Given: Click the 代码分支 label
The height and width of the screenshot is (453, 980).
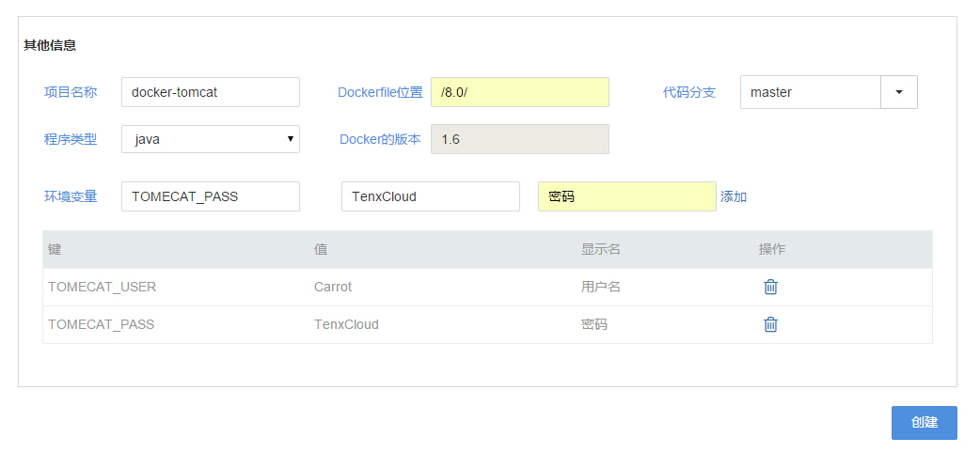Looking at the screenshot, I should [x=689, y=92].
